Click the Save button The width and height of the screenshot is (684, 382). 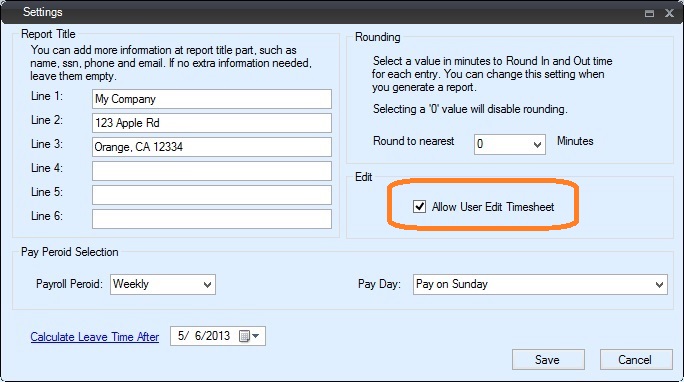tap(548, 360)
